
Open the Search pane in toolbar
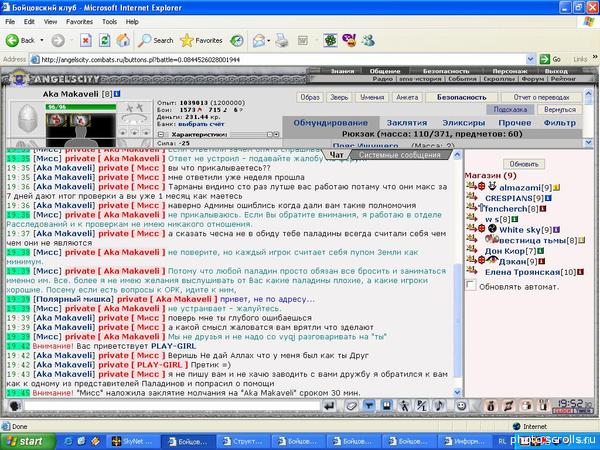[x=156, y=40]
